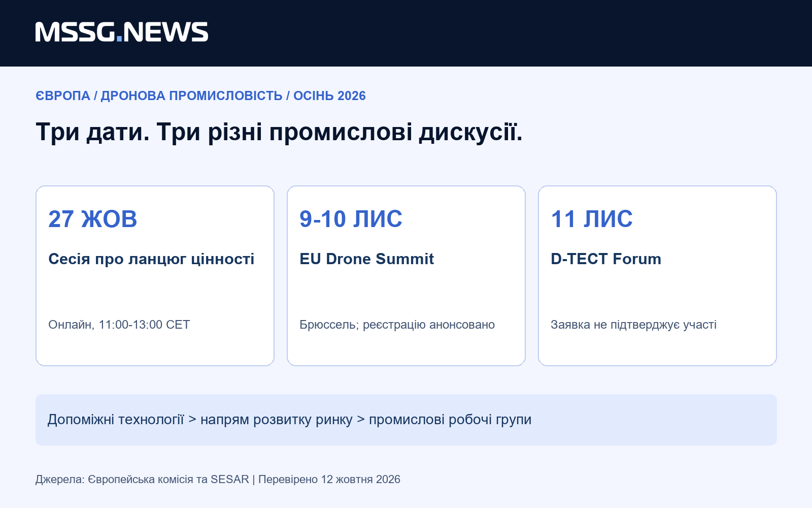Click 'Заявка не підтверджує участі' note
Viewport: 812px width, 508px height.
point(633,325)
